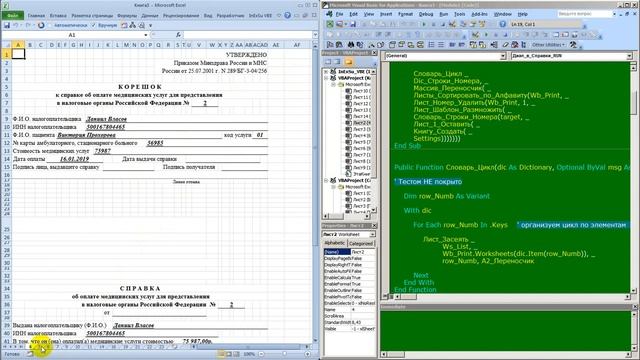Click row header 14 in Excel
640x360 pixels.
[7, 159]
